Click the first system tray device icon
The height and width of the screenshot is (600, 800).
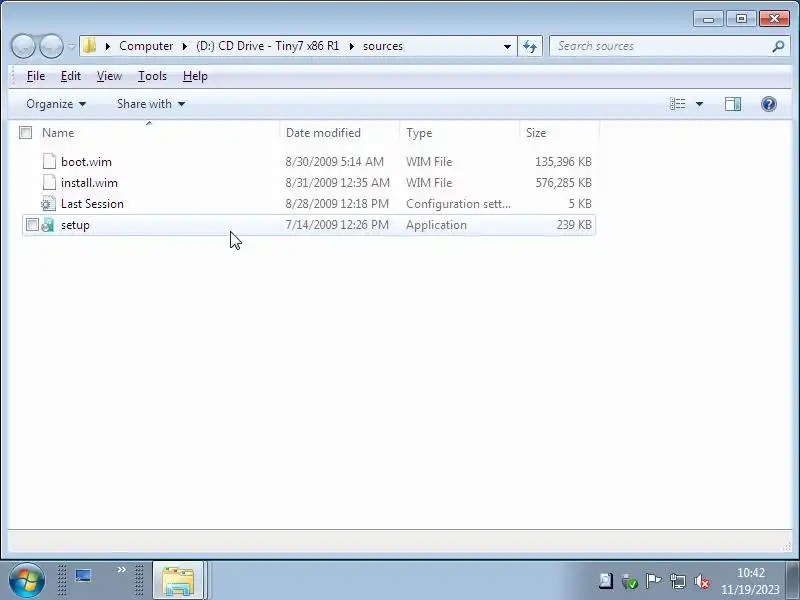[606, 581]
